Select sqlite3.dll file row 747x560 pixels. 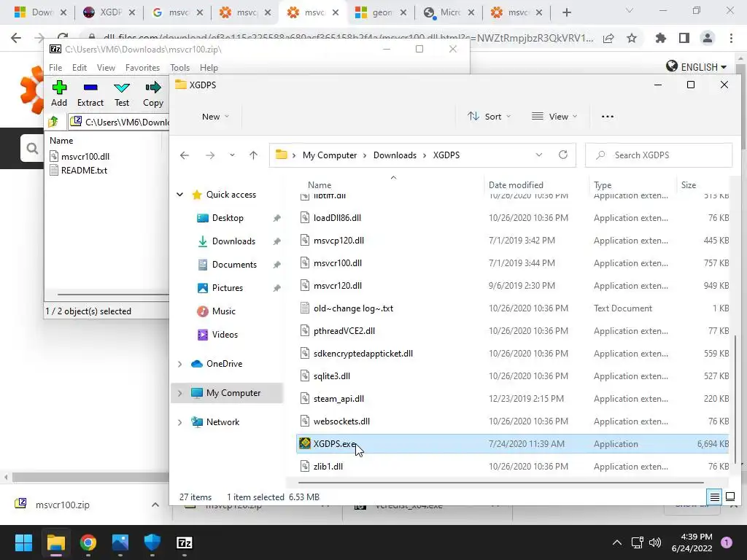pyautogui.click(x=512, y=376)
